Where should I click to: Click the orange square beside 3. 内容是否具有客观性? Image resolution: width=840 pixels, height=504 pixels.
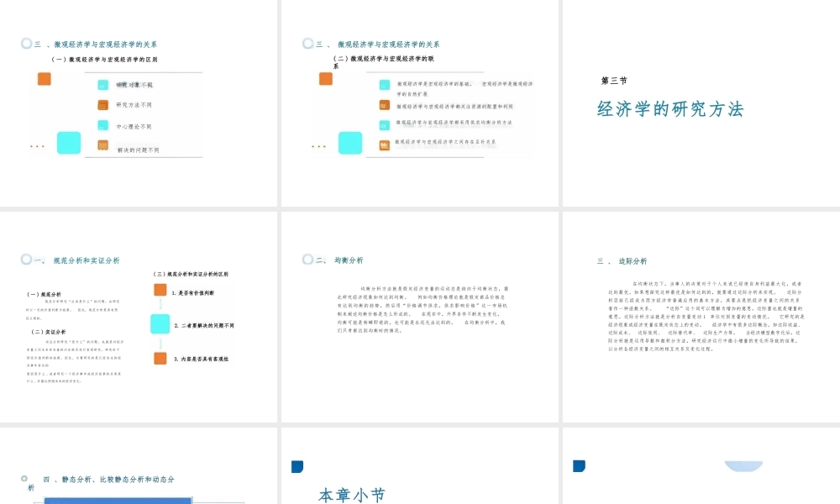coord(160,359)
